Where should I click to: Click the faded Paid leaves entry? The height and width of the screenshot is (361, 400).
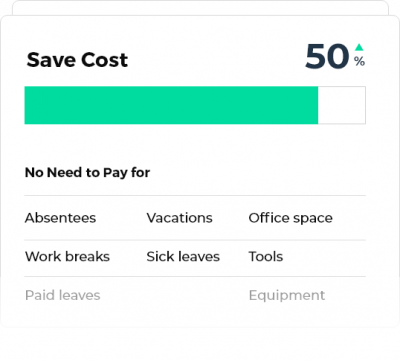63,295
